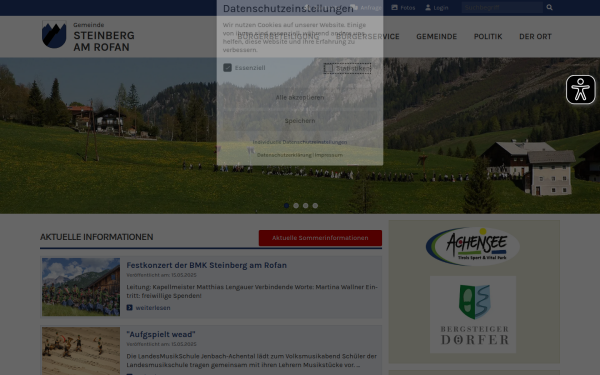Select the second slider dot
Viewport: 600px width, 375px height.
click(296, 205)
